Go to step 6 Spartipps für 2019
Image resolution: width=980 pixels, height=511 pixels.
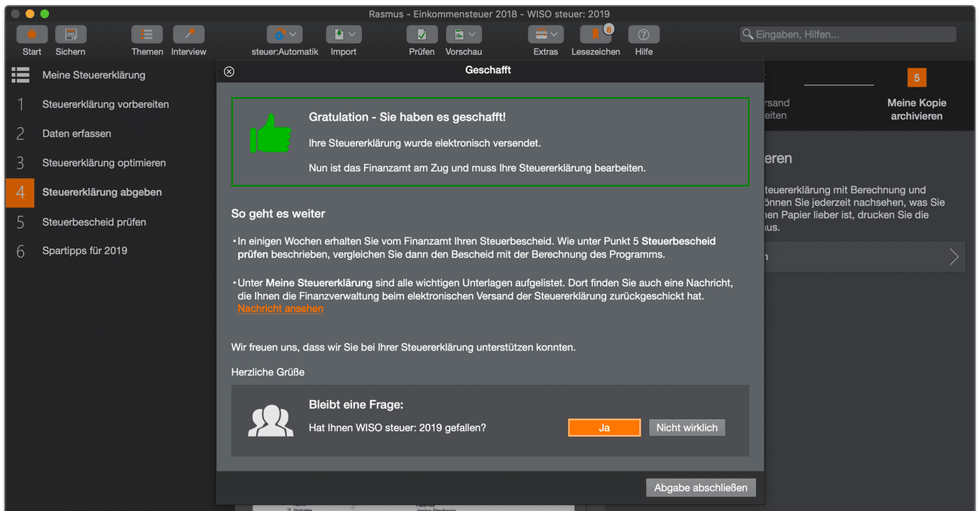coord(84,251)
